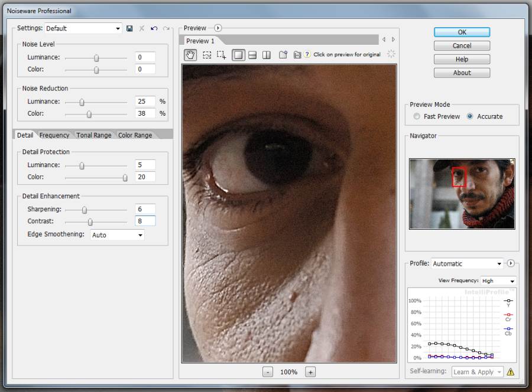The image size is (532, 392).
Task: Open the Profile Automatic dropdown
Action: (x=466, y=263)
